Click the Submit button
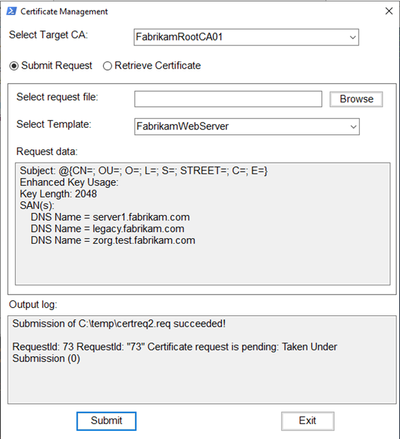The image size is (400, 439). click(x=106, y=421)
